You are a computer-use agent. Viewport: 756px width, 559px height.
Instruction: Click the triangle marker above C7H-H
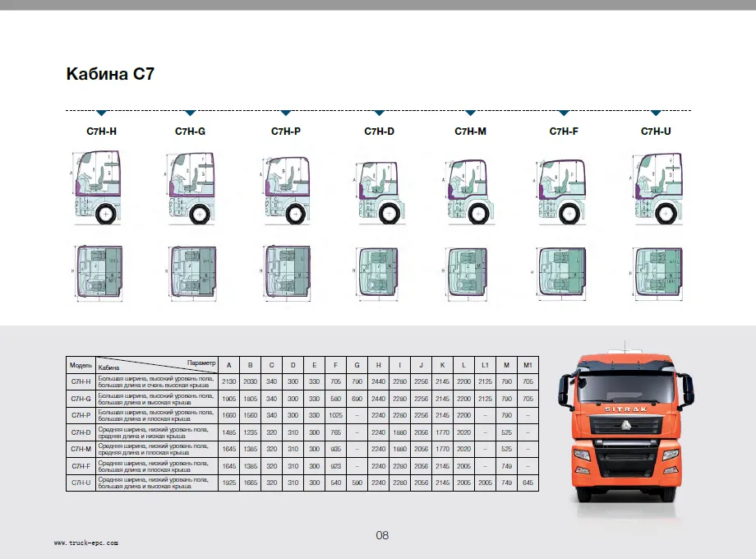coord(101,113)
